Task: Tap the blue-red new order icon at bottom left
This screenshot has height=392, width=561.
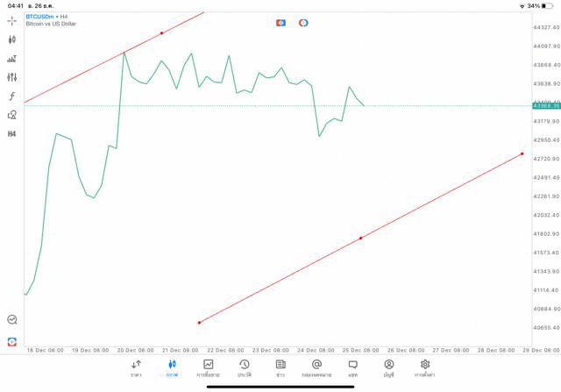Action: 12,341
